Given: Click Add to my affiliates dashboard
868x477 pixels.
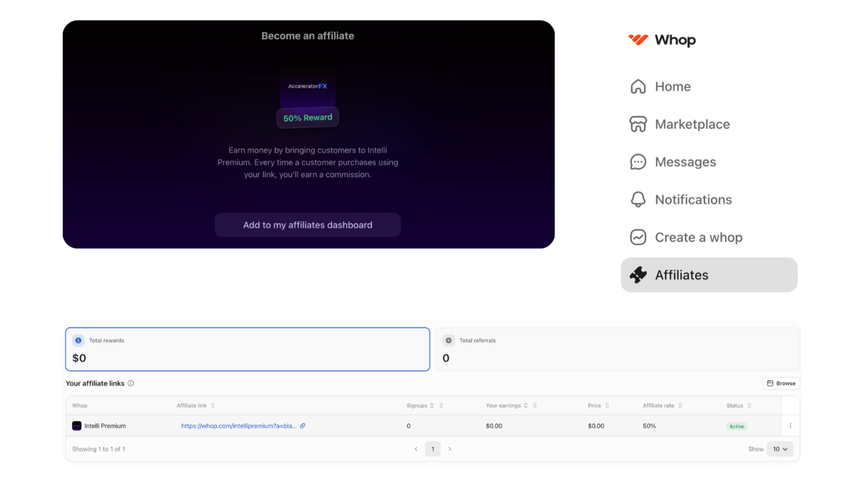Looking at the screenshot, I should coord(307,225).
